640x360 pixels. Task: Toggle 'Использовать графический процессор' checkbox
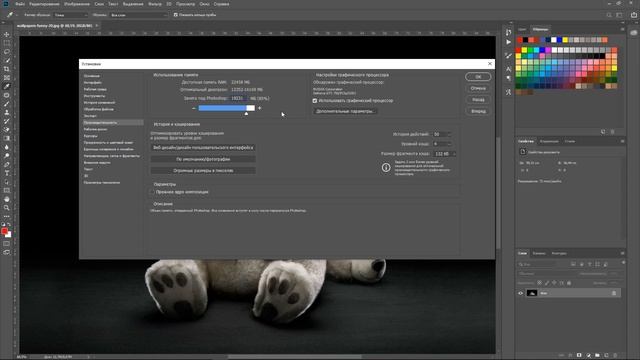point(315,100)
